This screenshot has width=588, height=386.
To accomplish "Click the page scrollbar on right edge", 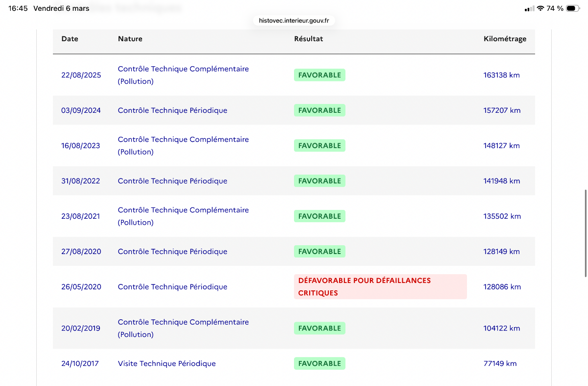I will [x=585, y=232].
